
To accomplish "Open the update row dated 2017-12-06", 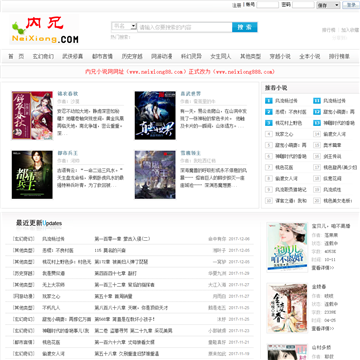I will [129, 239].
